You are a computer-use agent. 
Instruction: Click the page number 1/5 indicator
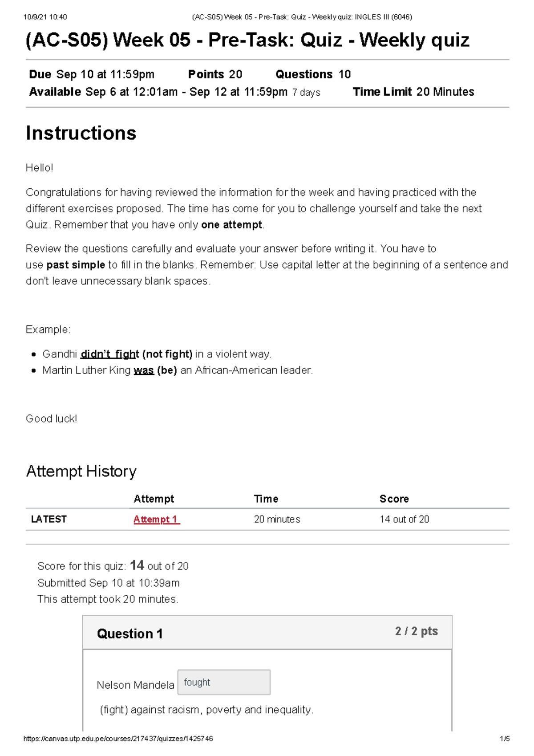pyautogui.click(x=505, y=739)
